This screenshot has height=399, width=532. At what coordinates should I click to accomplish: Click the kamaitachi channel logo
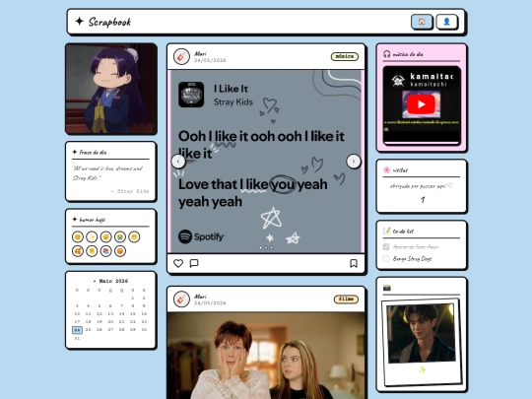pos(398,81)
